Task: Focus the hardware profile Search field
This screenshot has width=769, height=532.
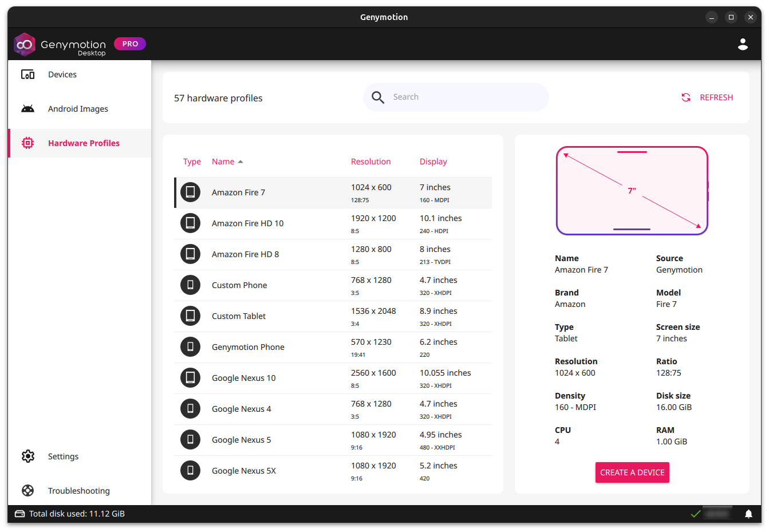Action: click(464, 97)
